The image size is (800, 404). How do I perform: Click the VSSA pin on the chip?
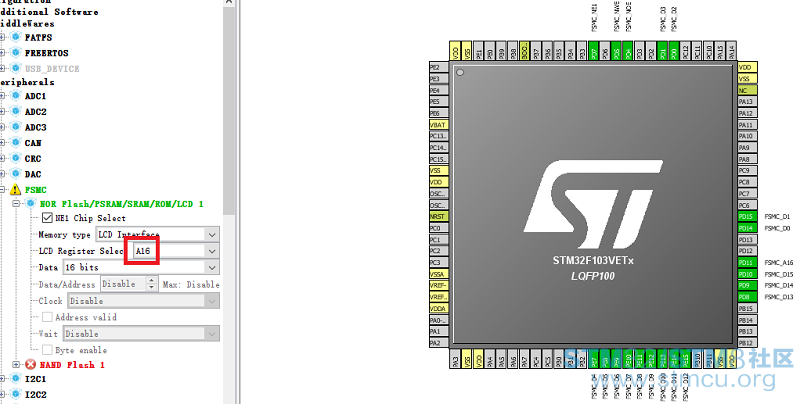pyautogui.click(x=439, y=274)
